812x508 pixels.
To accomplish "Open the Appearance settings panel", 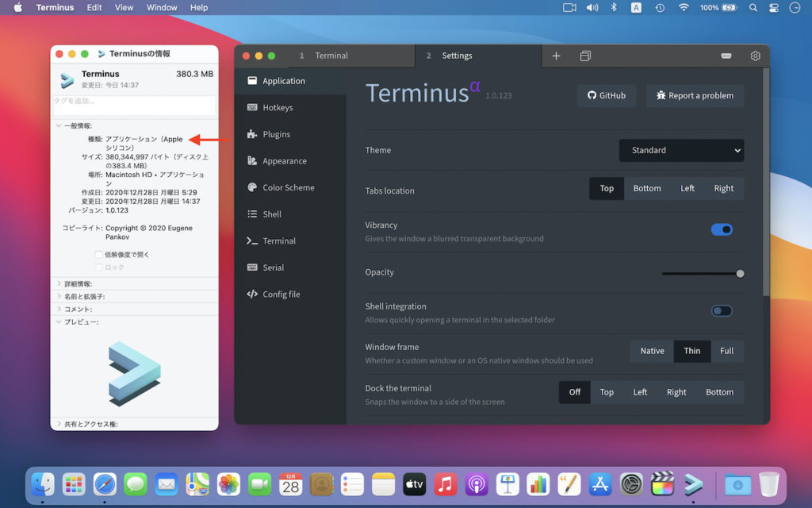I will pos(283,160).
